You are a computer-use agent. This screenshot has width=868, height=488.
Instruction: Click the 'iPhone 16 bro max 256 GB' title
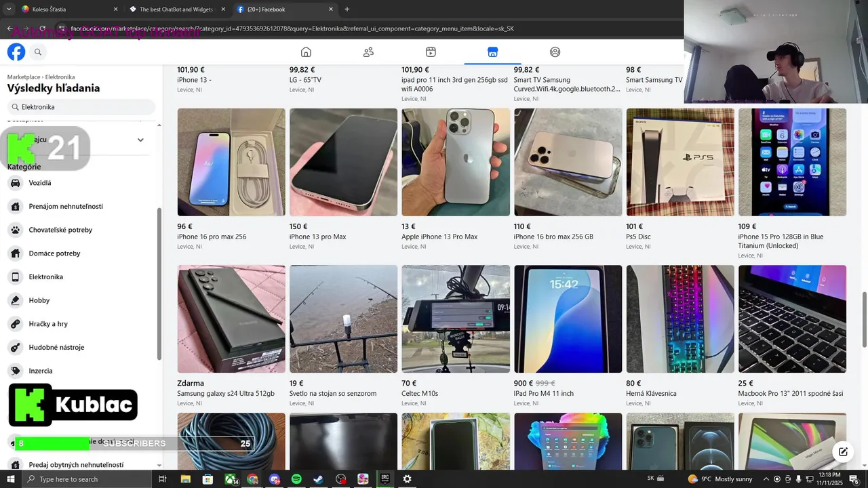(x=553, y=237)
